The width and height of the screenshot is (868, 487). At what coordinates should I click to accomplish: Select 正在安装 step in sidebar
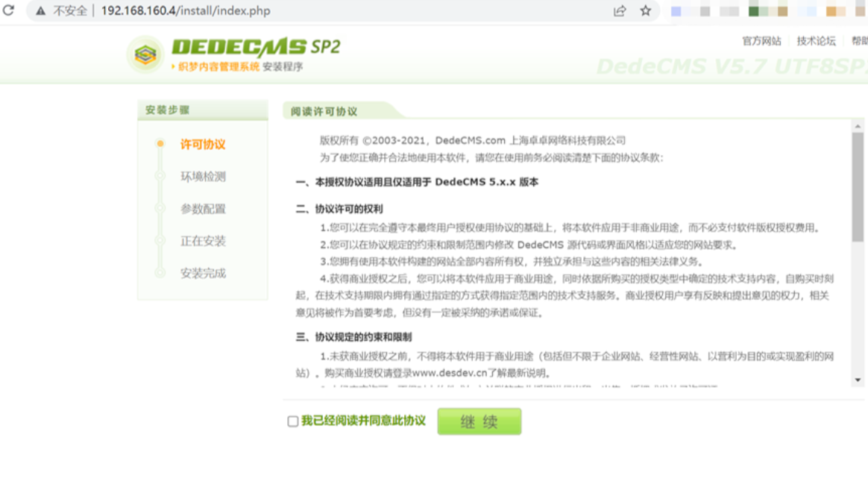coord(203,241)
